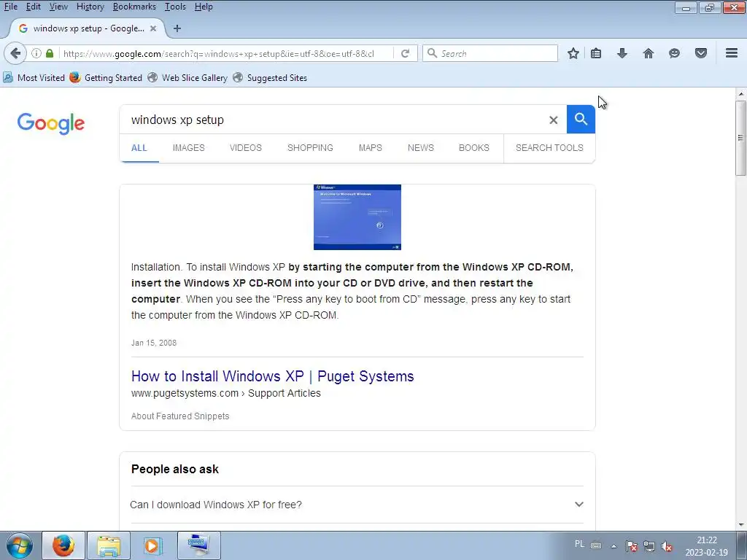Open a new tab with plus button
The height and width of the screenshot is (560, 747).
(177, 28)
